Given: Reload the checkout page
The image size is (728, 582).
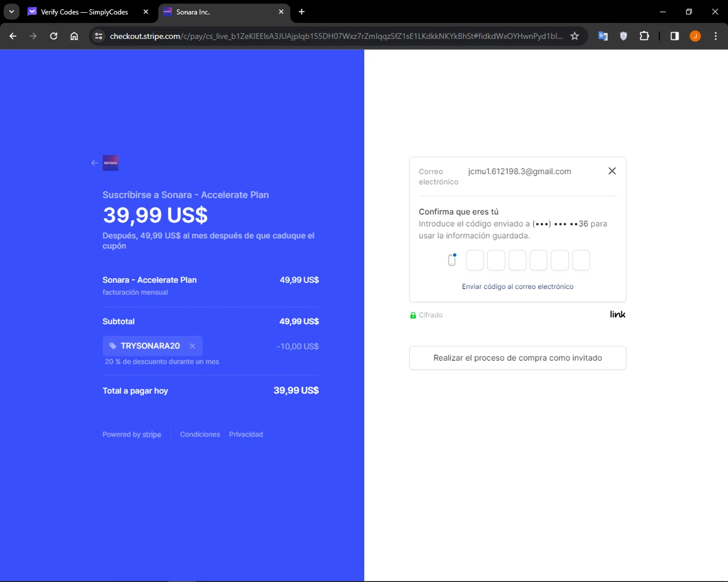Looking at the screenshot, I should (x=54, y=36).
